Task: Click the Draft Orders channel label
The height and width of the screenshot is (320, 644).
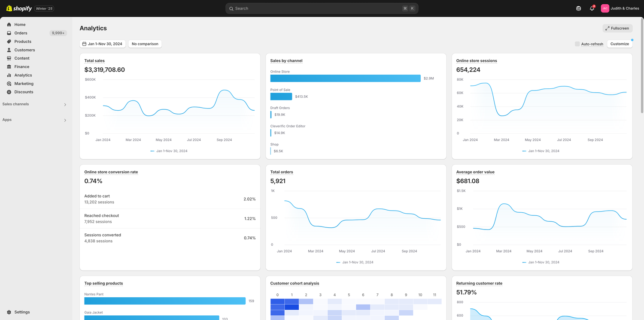Action: tap(280, 108)
